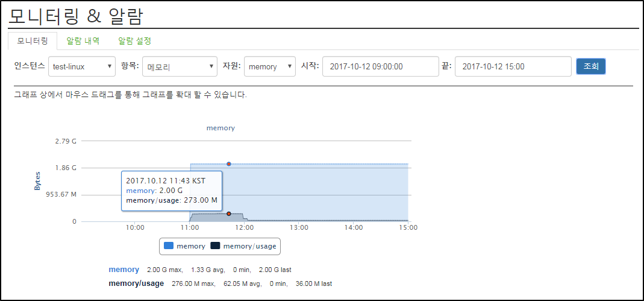This screenshot has height=301, width=644.
Task: Click the '1.33 G avg' statistic
Action: [208, 270]
